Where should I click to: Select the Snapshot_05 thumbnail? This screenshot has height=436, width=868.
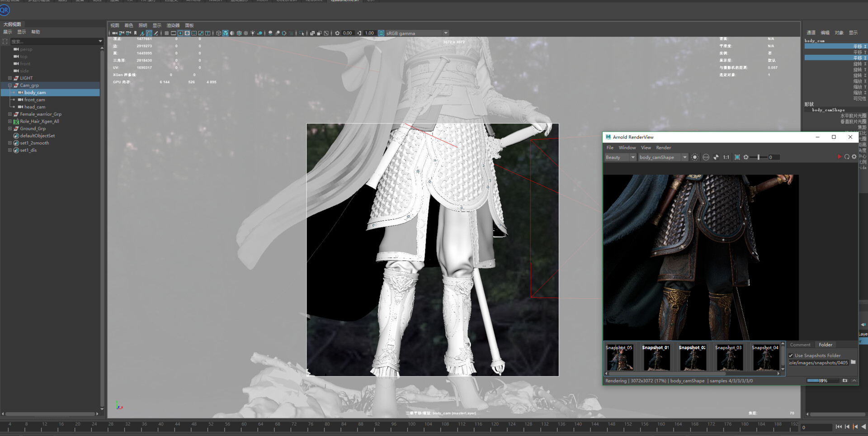(619, 358)
